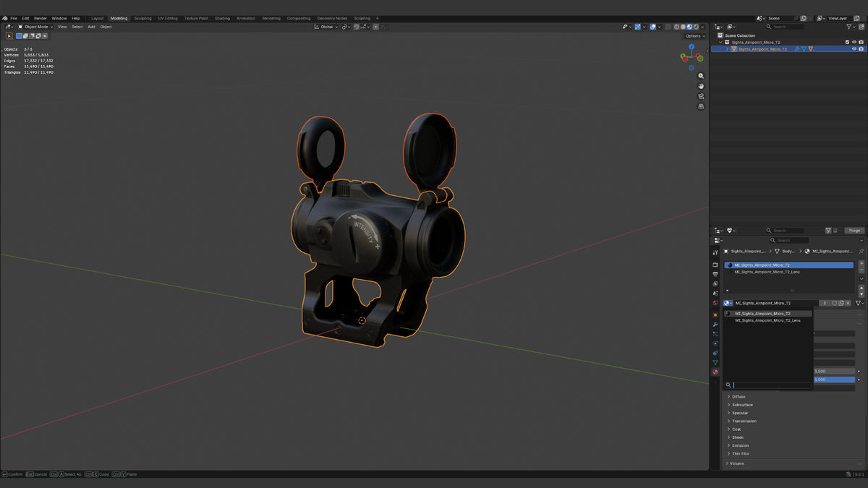868x488 pixels.
Task: Choose MI_Sights_Aimpoint_Micro_T2_Lens from material dropdown list
Action: click(x=767, y=320)
